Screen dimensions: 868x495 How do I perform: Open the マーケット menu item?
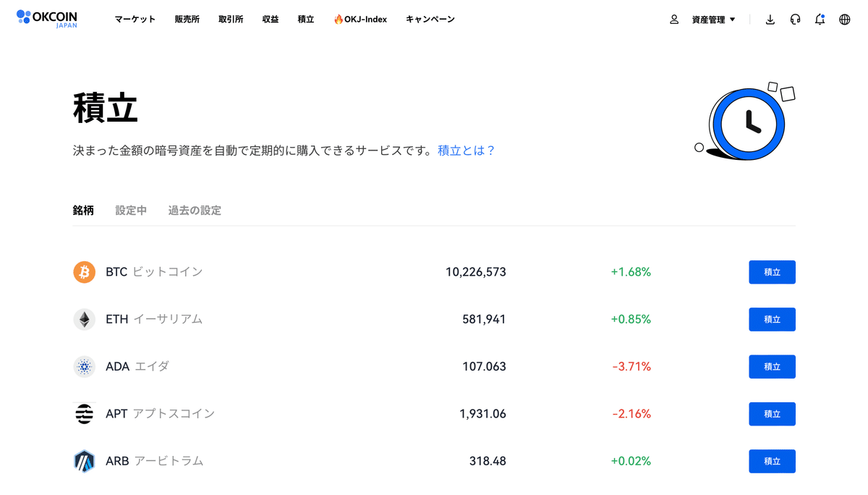pyautogui.click(x=135, y=20)
